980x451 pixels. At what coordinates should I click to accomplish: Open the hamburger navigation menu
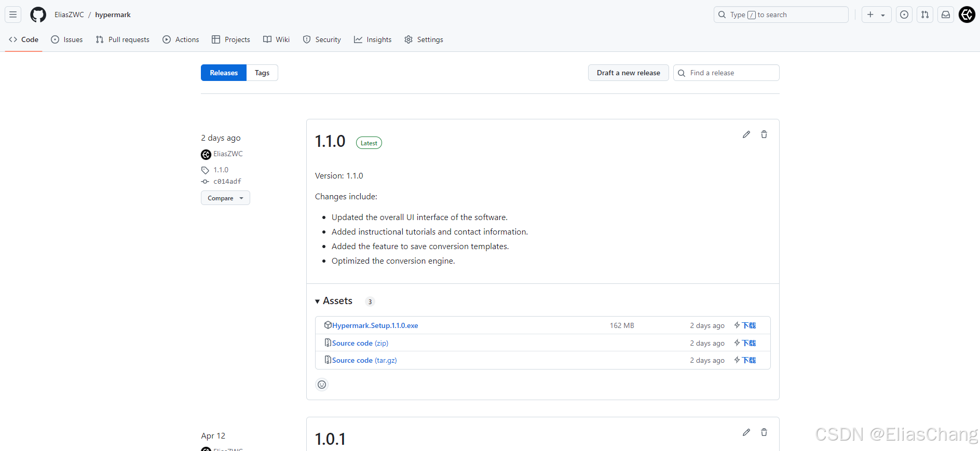pos(13,15)
